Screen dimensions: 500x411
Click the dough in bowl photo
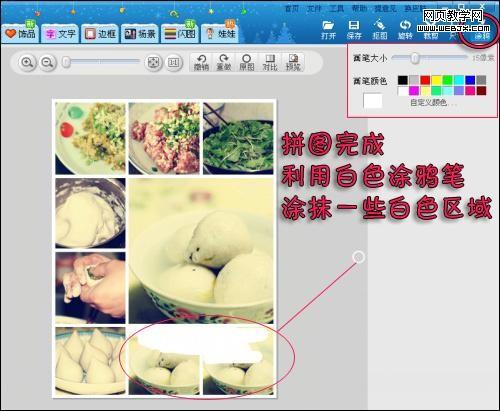coord(90,213)
